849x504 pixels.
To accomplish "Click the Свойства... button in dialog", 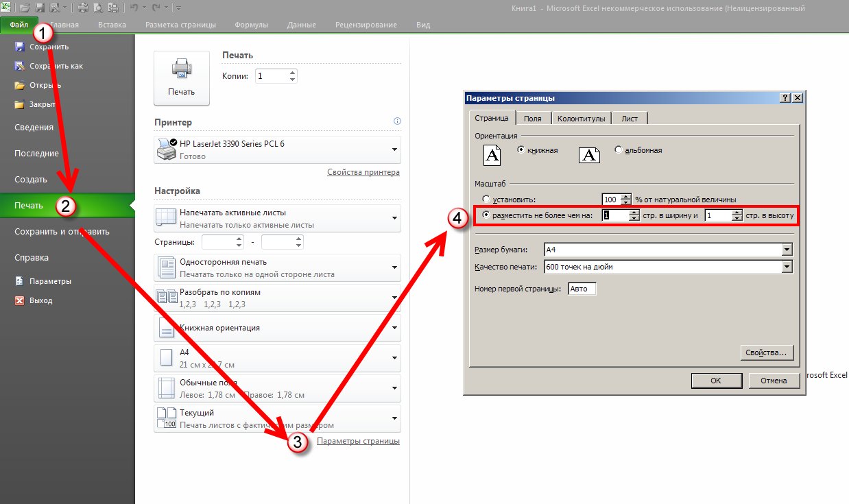I will (x=767, y=353).
